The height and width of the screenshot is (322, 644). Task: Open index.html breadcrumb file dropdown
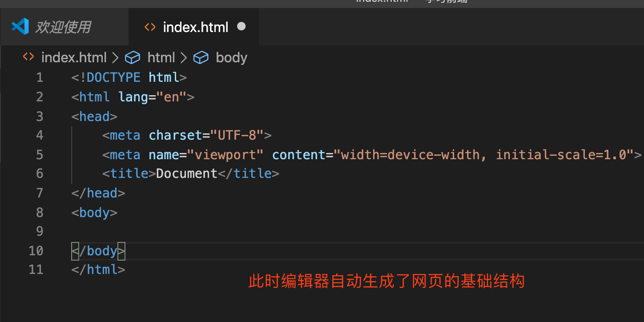(74, 57)
